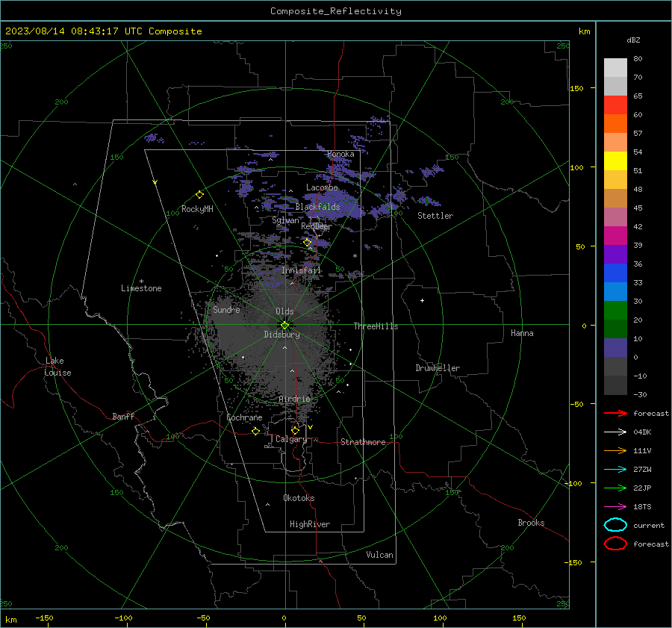Click the orange 111V arrow in legend

[x=615, y=450]
